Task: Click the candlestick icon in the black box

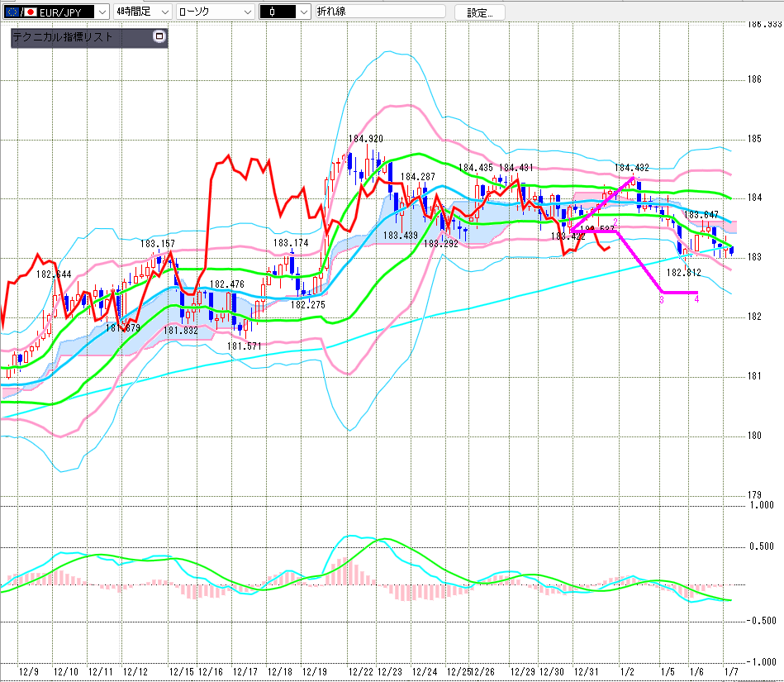Action: (273, 12)
